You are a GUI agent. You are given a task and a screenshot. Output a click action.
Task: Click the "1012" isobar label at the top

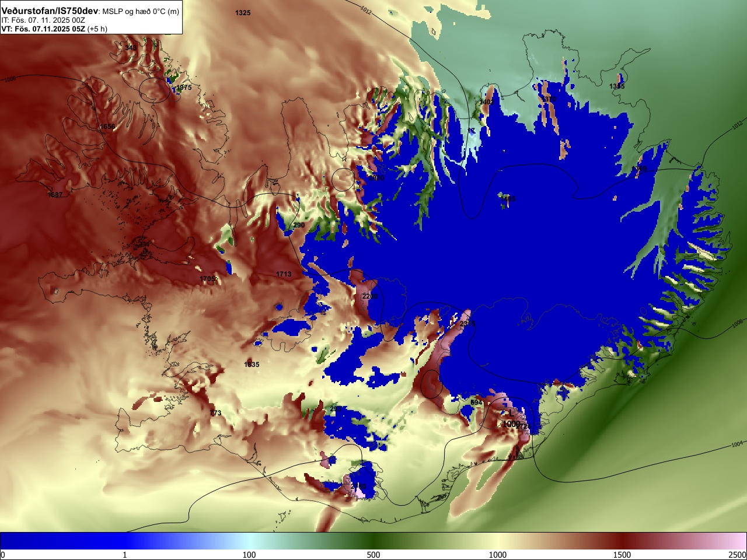(x=366, y=10)
